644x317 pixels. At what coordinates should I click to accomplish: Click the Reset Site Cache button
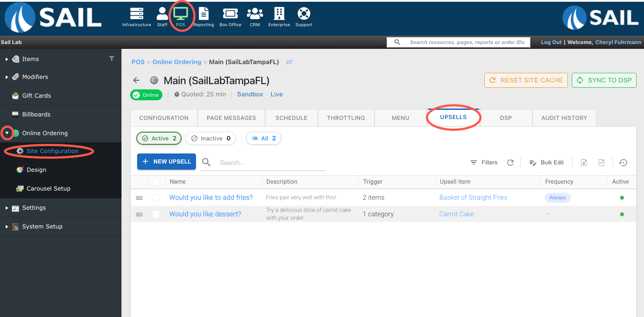pos(526,80)
